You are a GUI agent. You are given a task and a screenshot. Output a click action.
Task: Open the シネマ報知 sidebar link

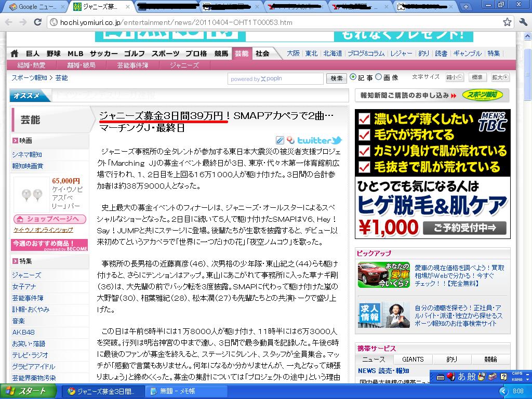point(27,155)
